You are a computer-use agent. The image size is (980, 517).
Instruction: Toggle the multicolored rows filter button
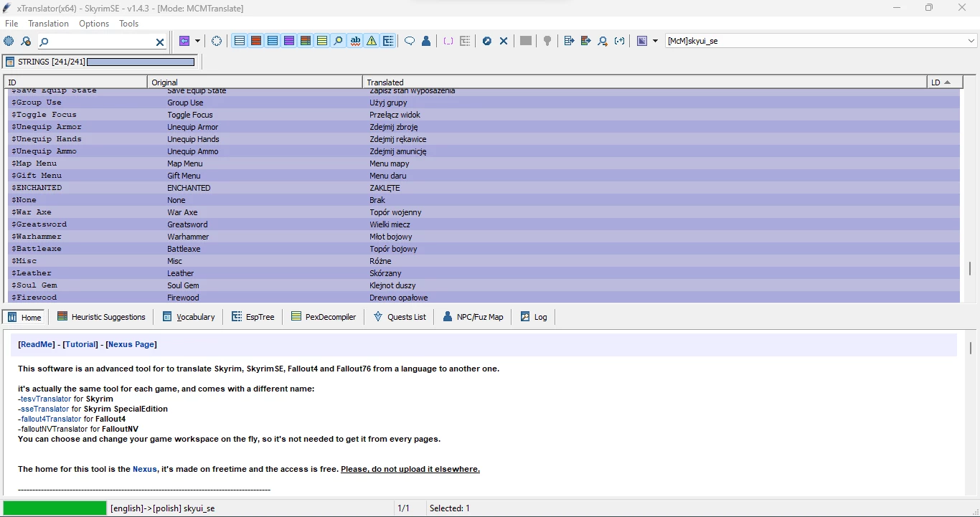click(x=306, y=41)
